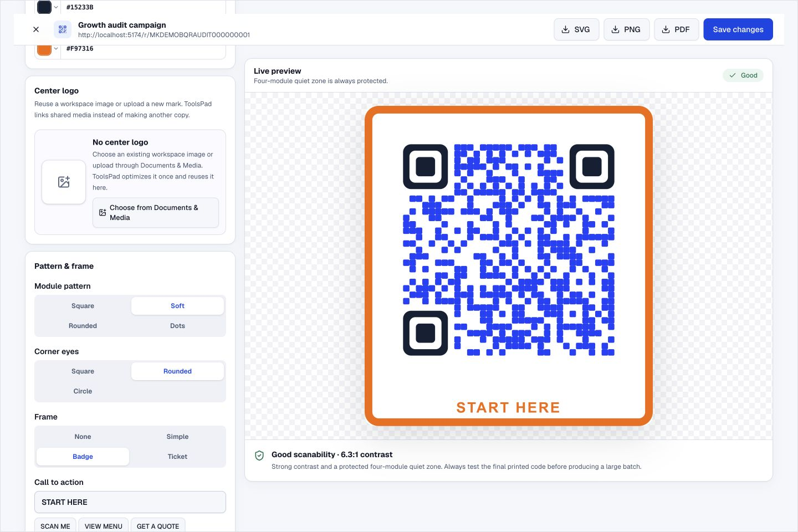Image resolution: width=798 pixels, height=532 pixels.
Task: Select the Rounded module pattern
Action: 83,326
